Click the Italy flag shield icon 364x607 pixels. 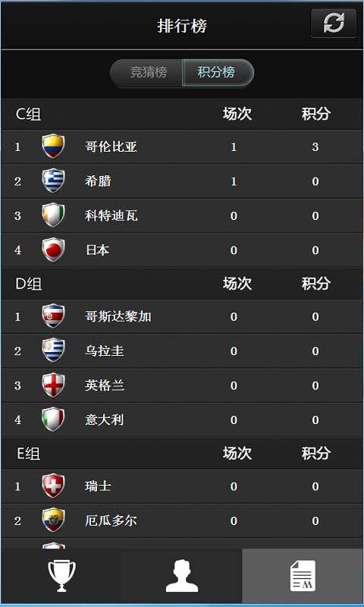point(53,420)
